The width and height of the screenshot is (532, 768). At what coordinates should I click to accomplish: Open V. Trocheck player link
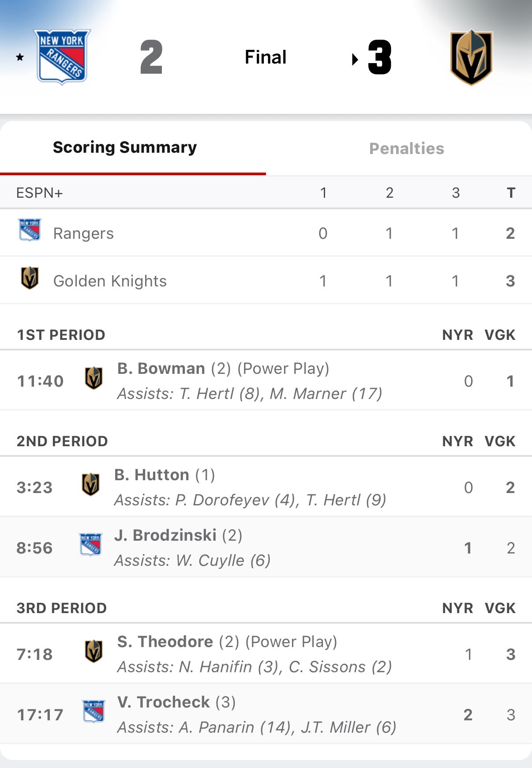coord(163,702)
